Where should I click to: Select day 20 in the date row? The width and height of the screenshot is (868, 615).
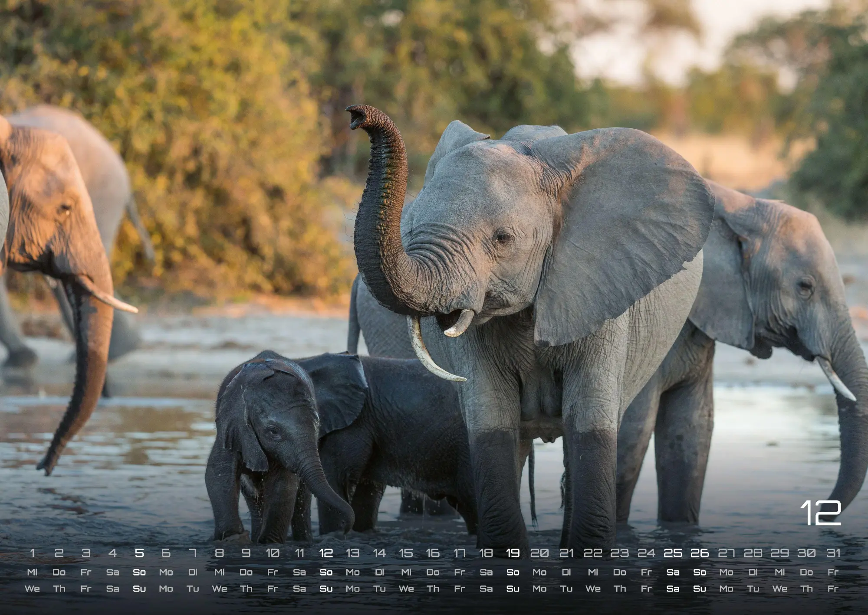tap(539, 553)
